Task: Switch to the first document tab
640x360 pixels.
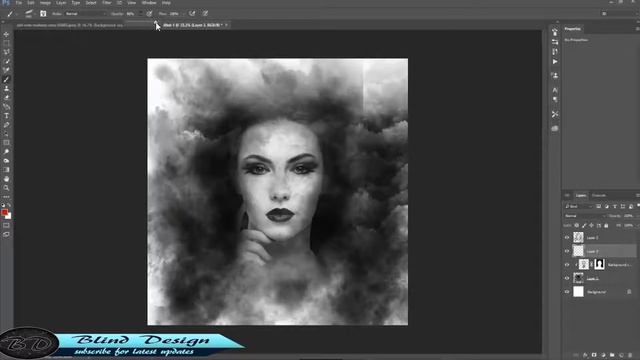Action: (69, 25)
